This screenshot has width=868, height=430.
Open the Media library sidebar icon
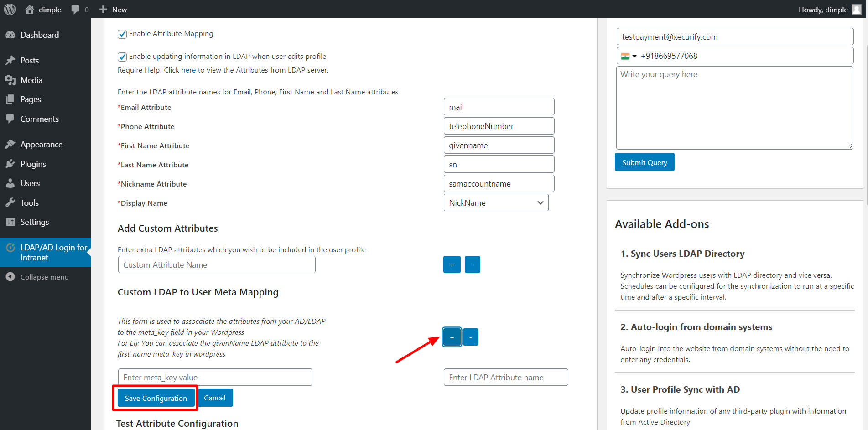point(11,80)
